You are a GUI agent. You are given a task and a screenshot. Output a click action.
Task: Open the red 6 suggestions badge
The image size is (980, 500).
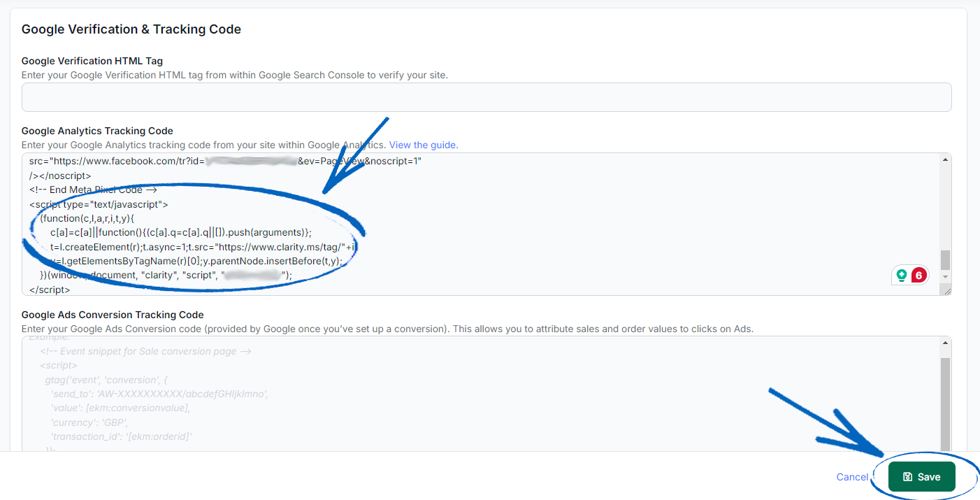pyautogui.click(x=918, y=276)
